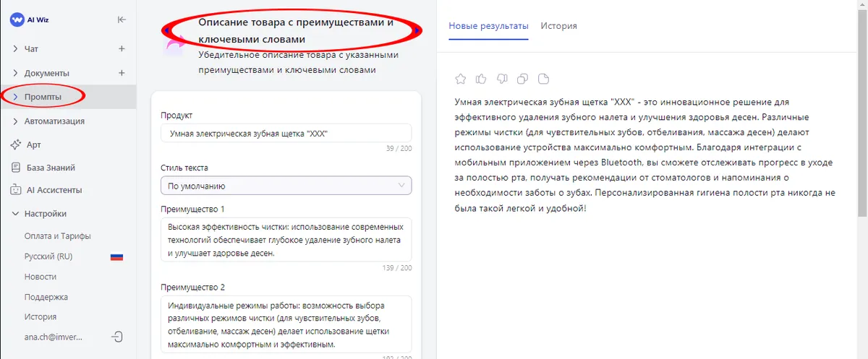The width and height of the screenshot is (868, 359).
Task: Click the Промпты label in sidebar
Action: [x=43, y=96]
